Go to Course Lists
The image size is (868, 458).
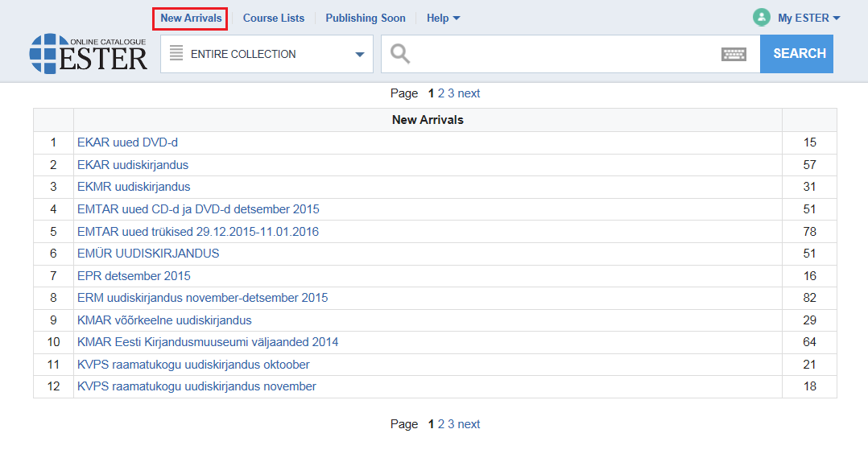(274, 19)
